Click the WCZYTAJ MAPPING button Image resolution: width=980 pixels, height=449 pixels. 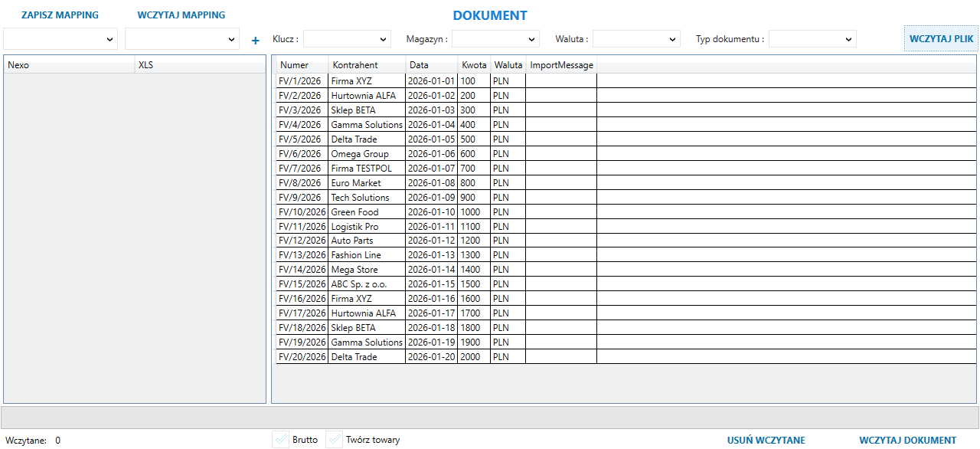coord(181,15)
